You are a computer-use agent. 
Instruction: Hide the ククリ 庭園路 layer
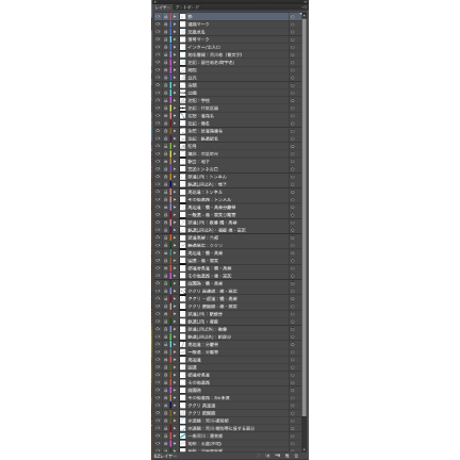[x=158, y=413]
